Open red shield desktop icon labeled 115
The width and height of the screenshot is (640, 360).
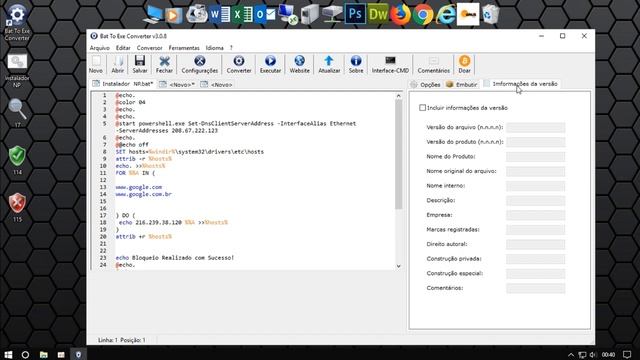pos(17,207)
